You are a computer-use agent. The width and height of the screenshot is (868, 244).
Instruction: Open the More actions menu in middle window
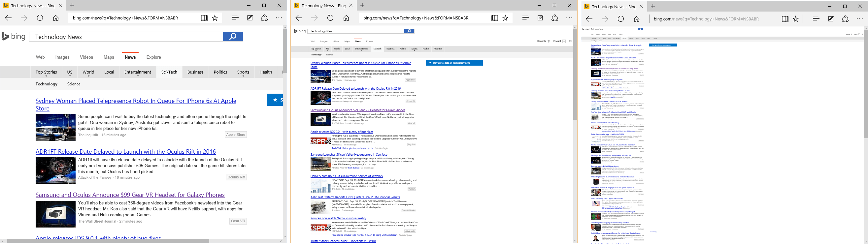pyautogui.click(x=569, y=18)
